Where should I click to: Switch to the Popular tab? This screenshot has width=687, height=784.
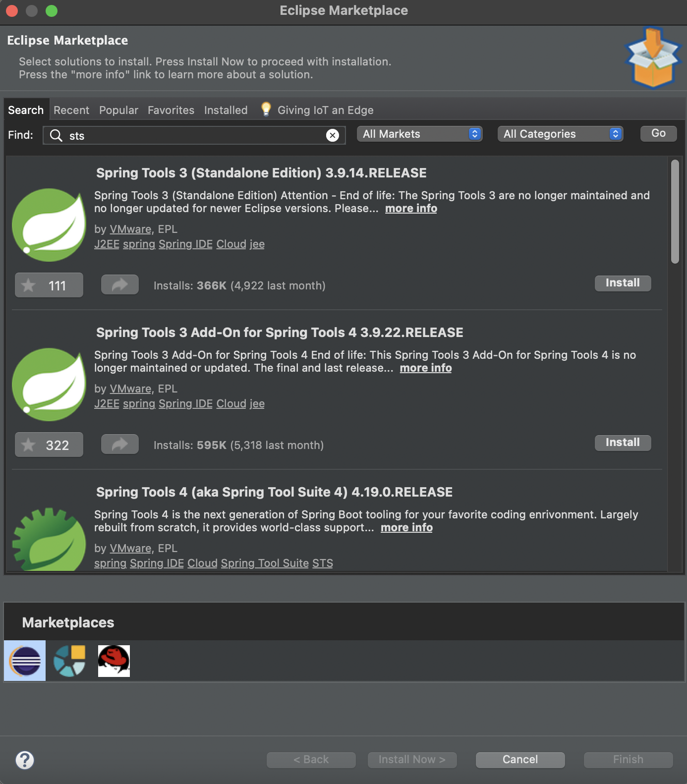(x=118, y=110)
